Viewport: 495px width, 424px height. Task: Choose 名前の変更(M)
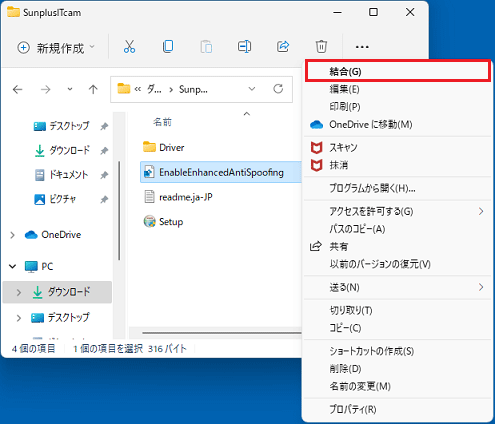click(398, 386)
